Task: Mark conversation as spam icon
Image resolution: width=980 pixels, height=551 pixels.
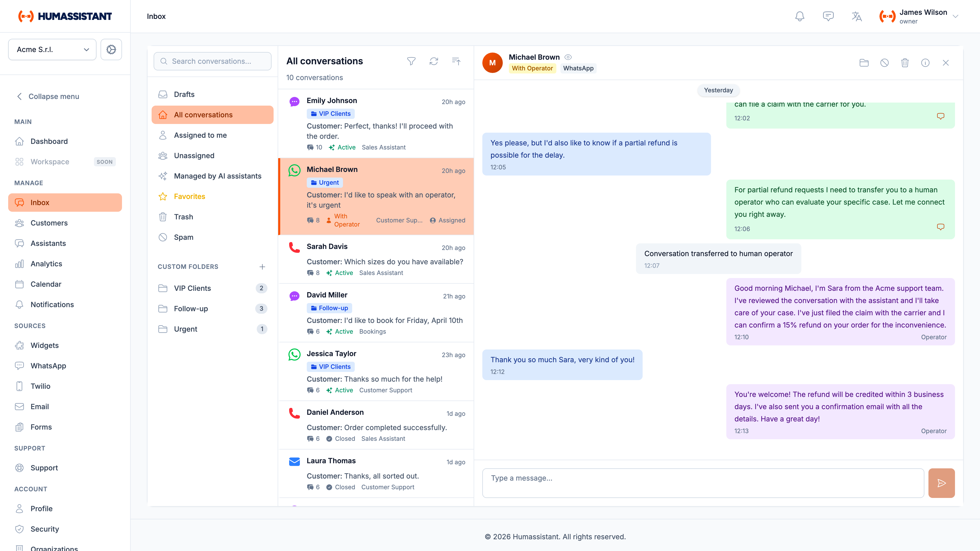Action: pyautogui.click(x=885, y=63)
